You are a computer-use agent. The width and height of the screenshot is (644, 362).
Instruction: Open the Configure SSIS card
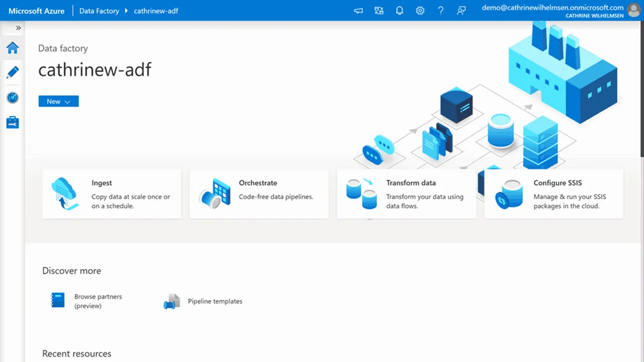point(553,194)
